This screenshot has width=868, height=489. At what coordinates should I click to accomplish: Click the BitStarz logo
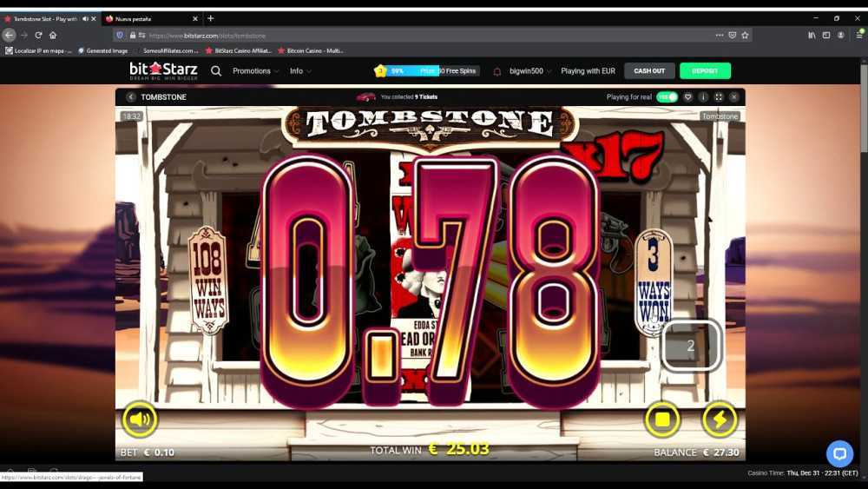tap(163, 71)
